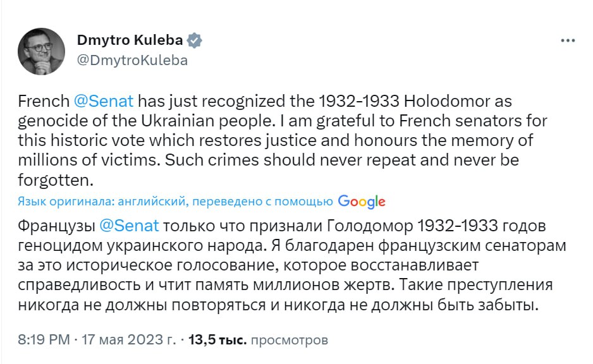Click the display name Dmytro Kuleba

pos(130,40)
